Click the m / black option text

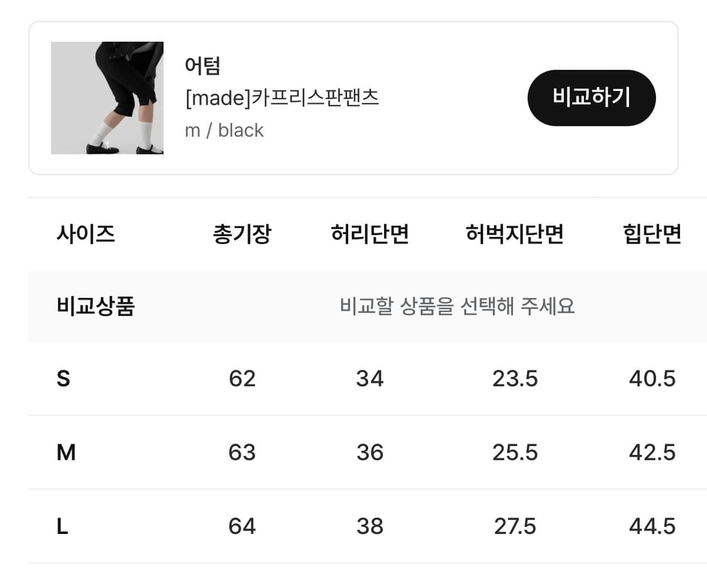click(x=224, y=130)
